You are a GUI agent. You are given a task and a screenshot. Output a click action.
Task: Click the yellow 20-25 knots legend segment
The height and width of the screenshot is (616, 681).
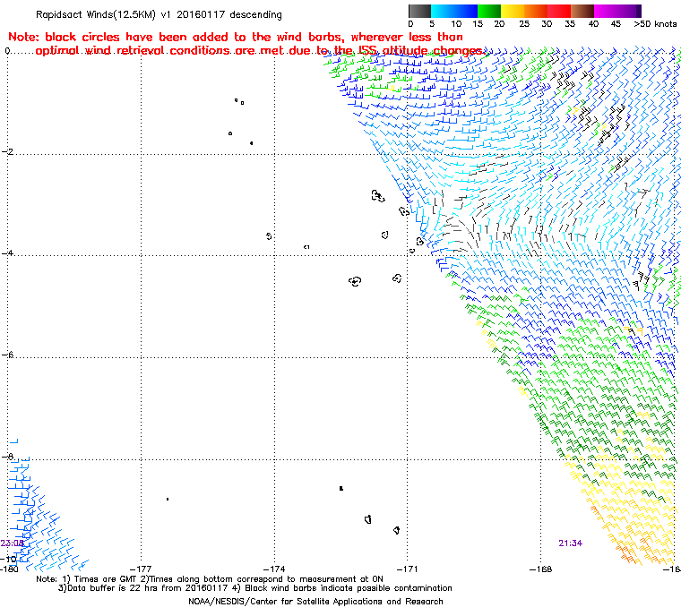pyautogui.click(x=513, y=11)
